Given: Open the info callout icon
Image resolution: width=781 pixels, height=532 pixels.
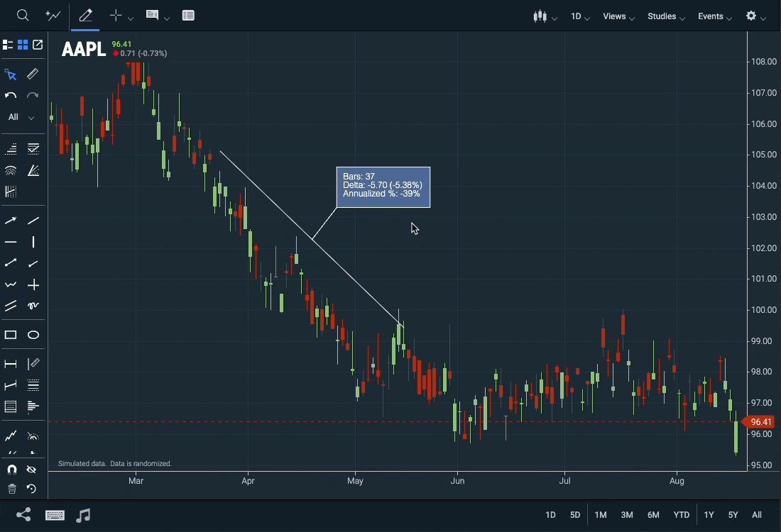Looking at the screenshot, I should coord(152,15).
